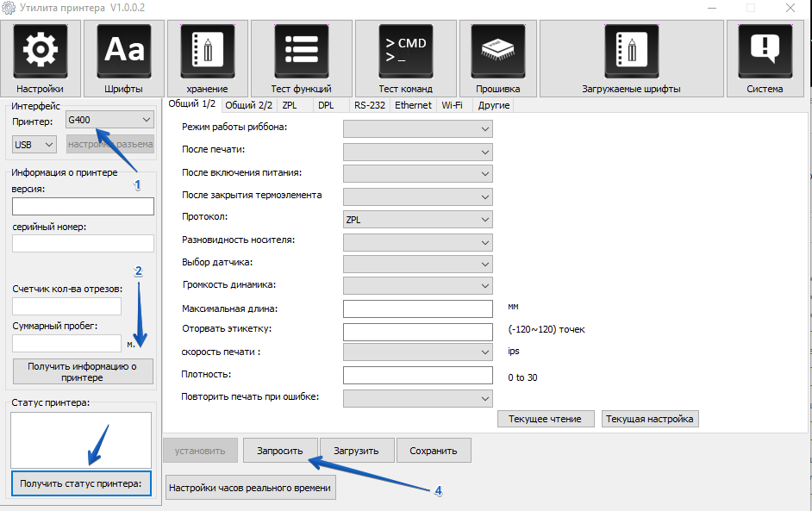The width and height of the screenshot is (812, 511).
Task: Open the скорость печати dropdown
Action: (x=417, y=352)
